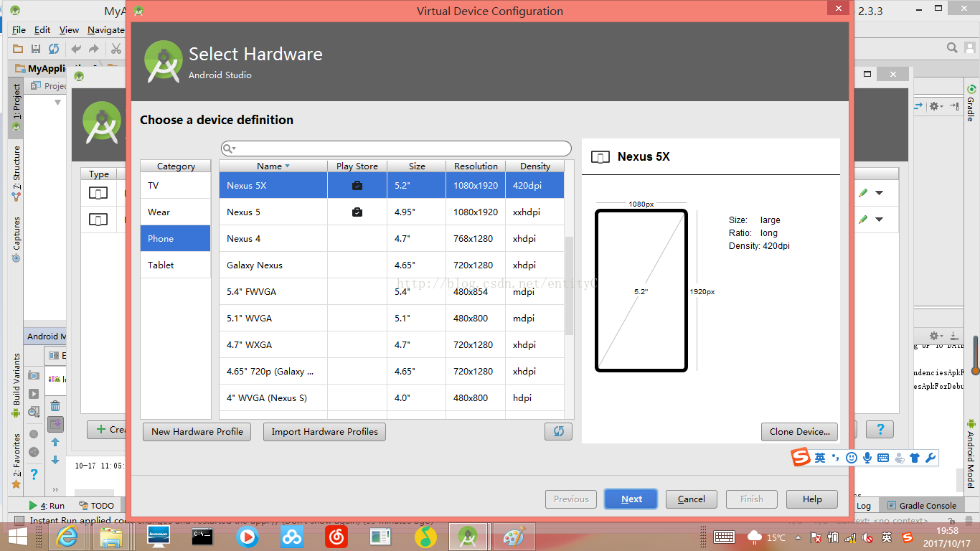Screen dimensions: 980x551
Task: Click the Sogou skin shirt icon
Action: coord(915,458)
